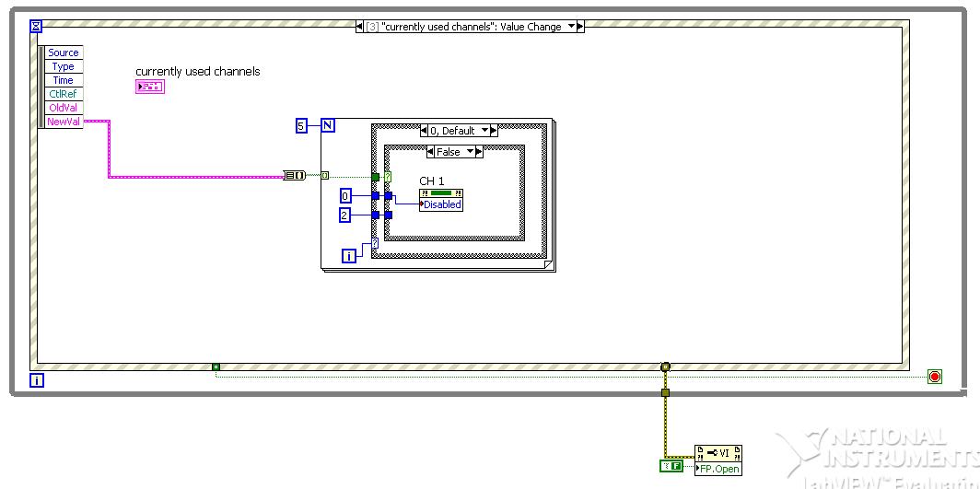
Task: Select numeric constant 5 wired to N
Action: [x=301, y=126]
